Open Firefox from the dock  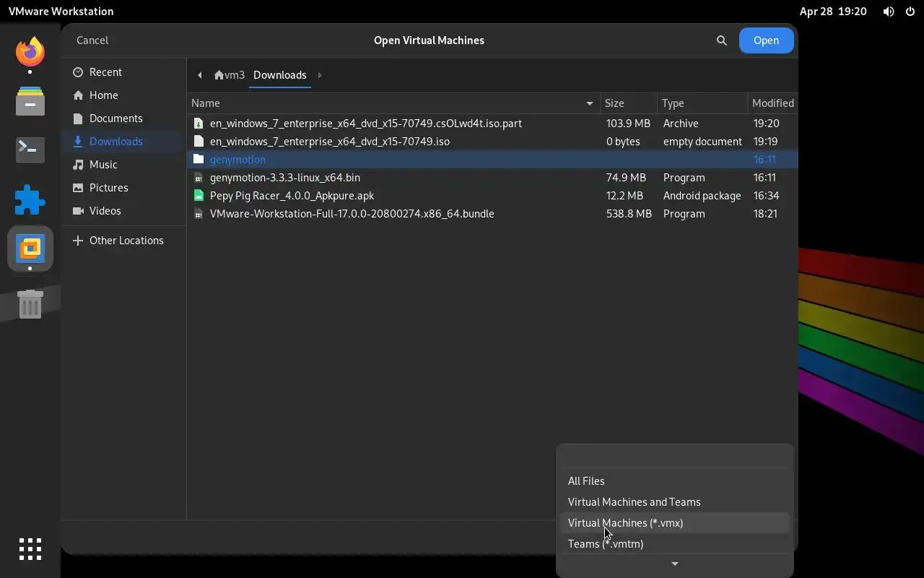(30, 52)
